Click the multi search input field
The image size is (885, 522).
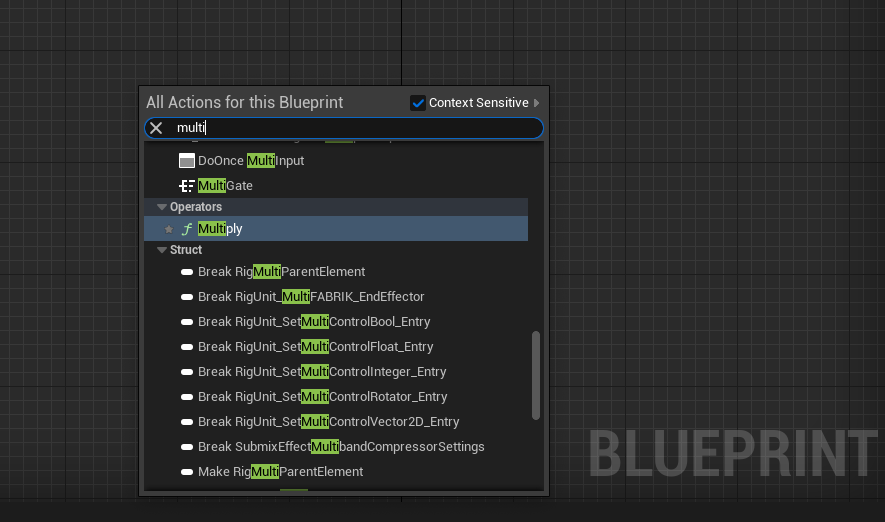(344, 128)
